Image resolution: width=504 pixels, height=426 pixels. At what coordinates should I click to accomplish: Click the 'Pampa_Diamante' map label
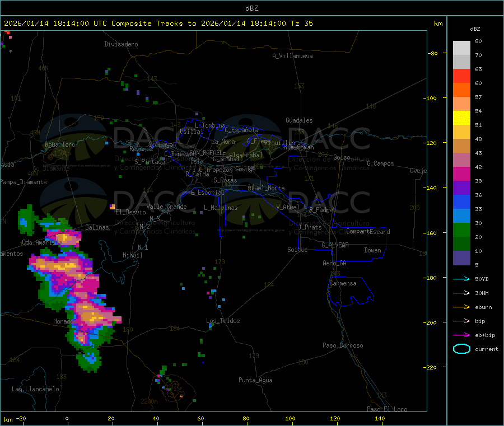[x=23, y=182]
